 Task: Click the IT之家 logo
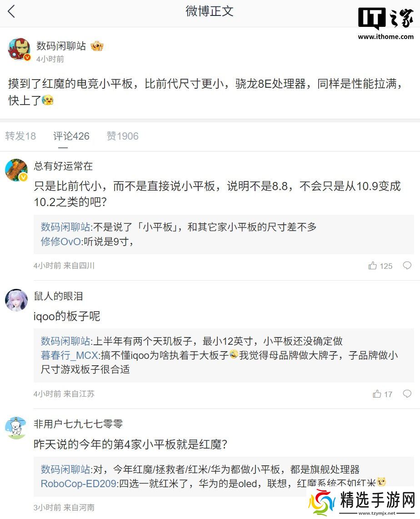[385, 24]
